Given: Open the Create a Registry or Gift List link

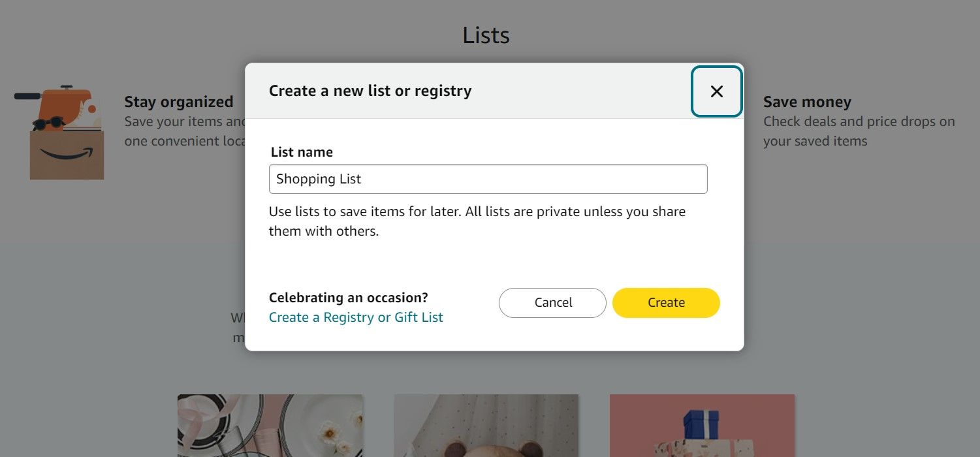Looking at the screenshot, I should coord(356,317).
